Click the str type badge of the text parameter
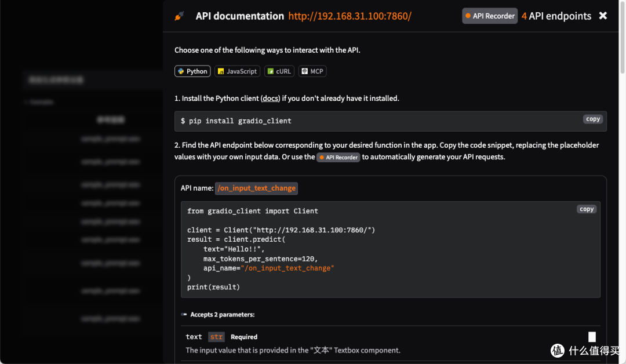This screenshot has width=626, height=364. [x=216, y=337]
